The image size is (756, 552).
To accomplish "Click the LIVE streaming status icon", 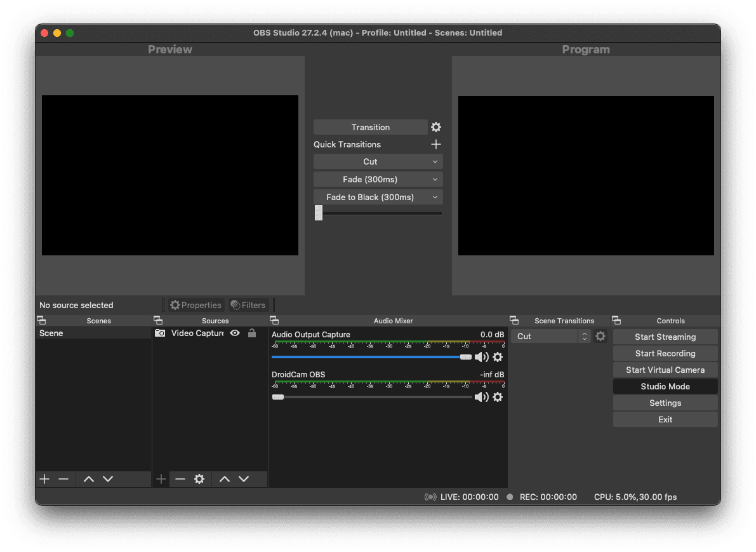I will pyautogui.click(x=430, y=497).
